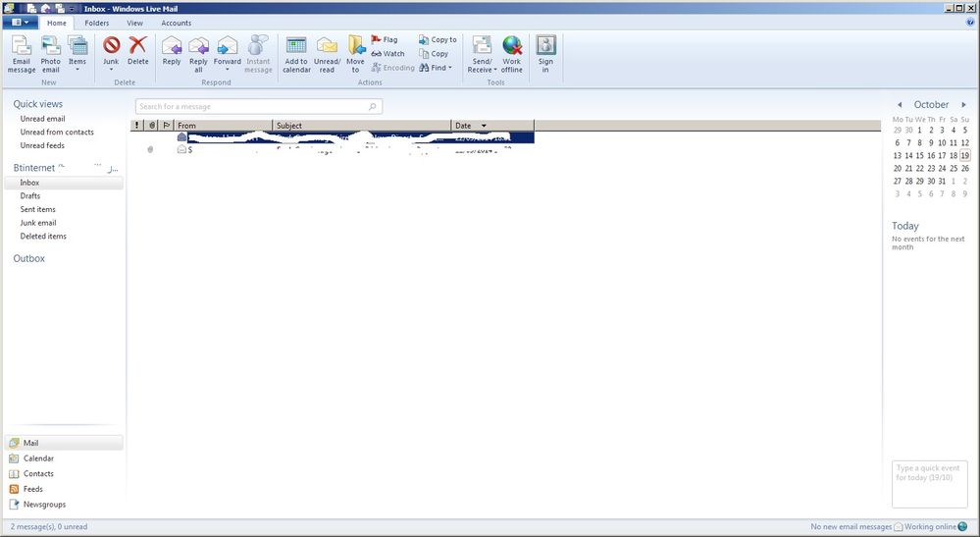The height and width of the screenshot is (537, 980).
Task: Open Unread from contacts view
Action: pyautogui.click(x=57, y=132)
